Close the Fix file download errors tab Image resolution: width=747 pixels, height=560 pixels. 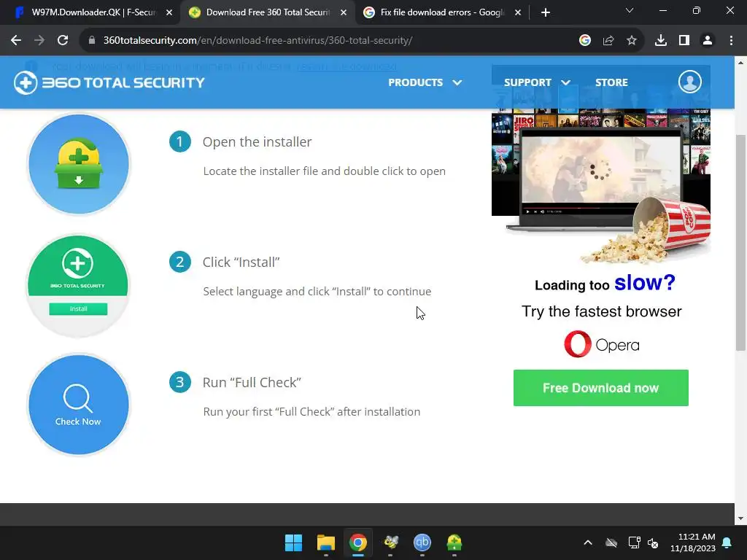point(518,13)
